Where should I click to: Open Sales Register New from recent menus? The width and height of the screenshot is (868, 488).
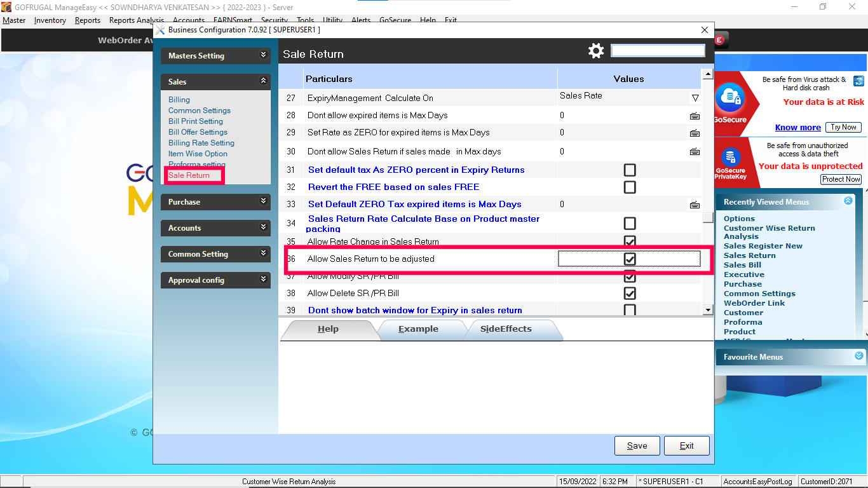click(763, 246)
